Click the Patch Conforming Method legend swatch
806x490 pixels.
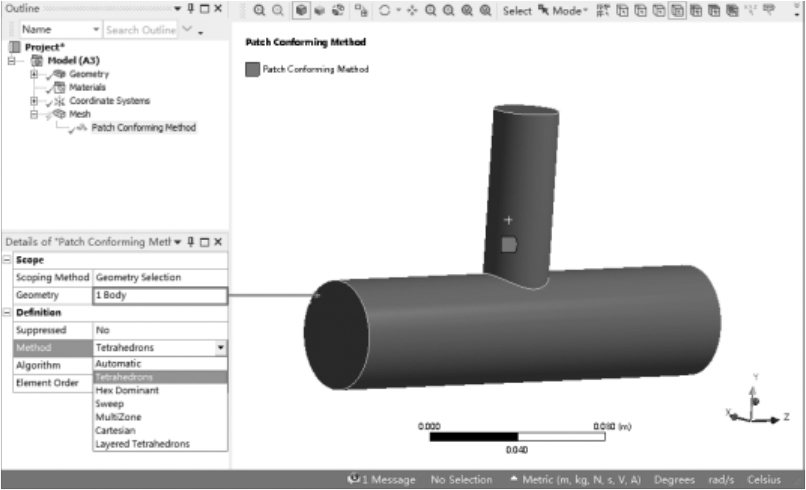tap(252, 69)
